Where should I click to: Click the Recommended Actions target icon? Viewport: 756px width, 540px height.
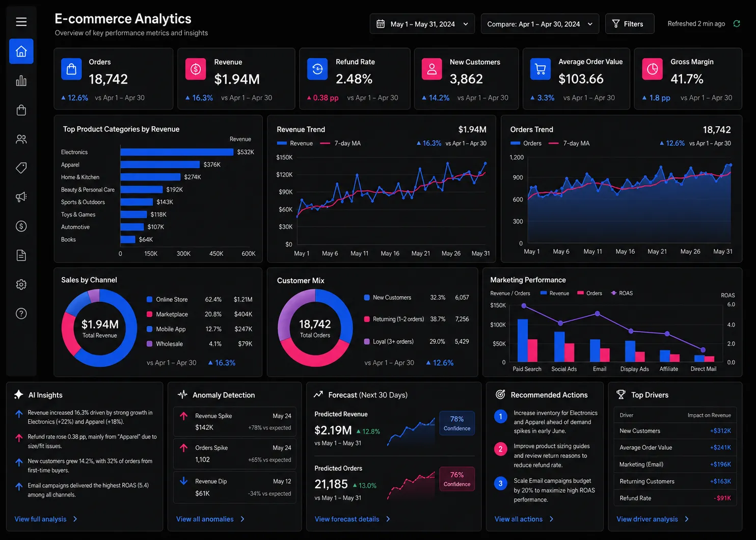[x=500, y=394]
